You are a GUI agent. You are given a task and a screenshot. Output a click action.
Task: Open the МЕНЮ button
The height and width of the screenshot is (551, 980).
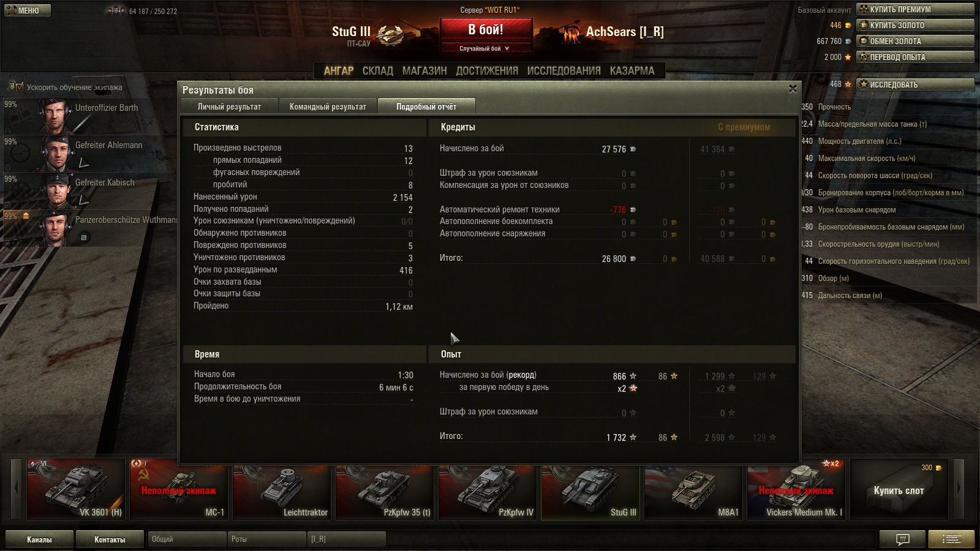coord(27,10)
